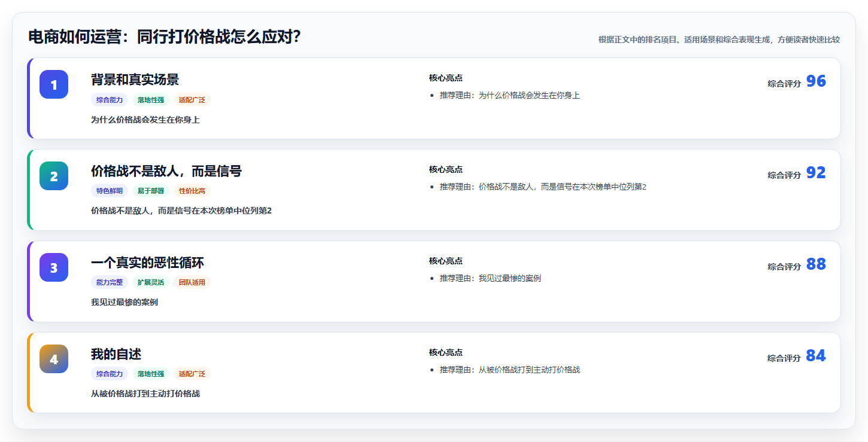Click 推荐理由：我见过最惨的案例

point(491,279)
